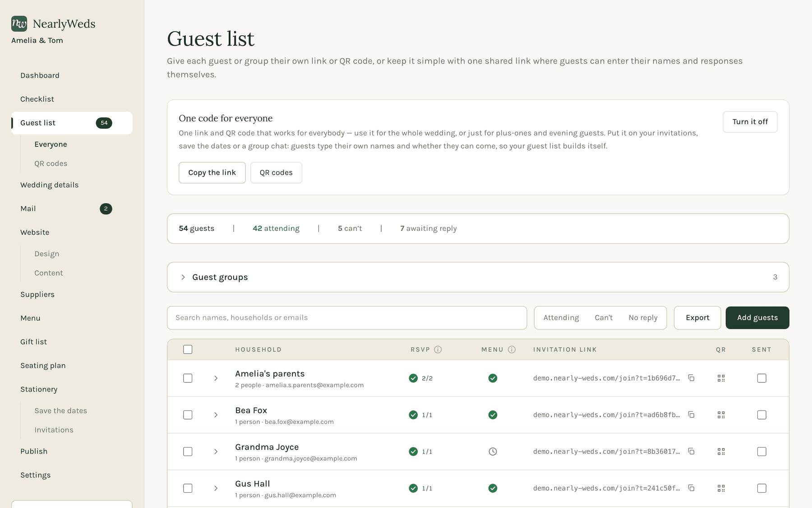
Task: Click pending menu clock for Grandma Joyce
Action: 493,451
